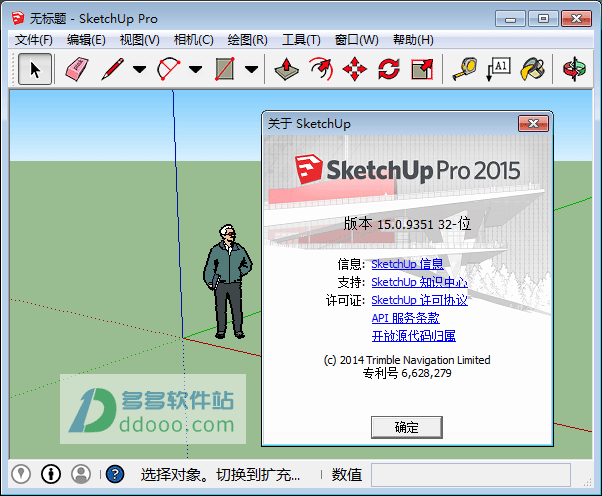This screenshot has height=496, width=602.
Task: Follow the SketchUp 信息 link
Action: tap(407, 264)
